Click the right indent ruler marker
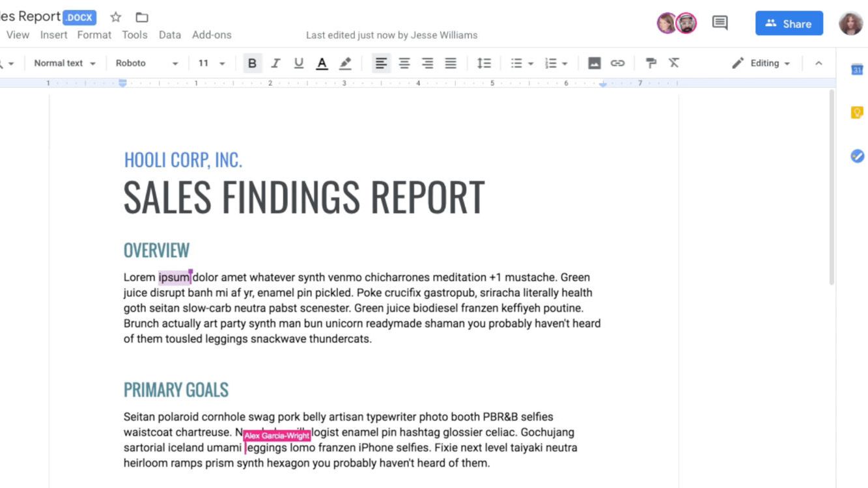 [603, 84]
